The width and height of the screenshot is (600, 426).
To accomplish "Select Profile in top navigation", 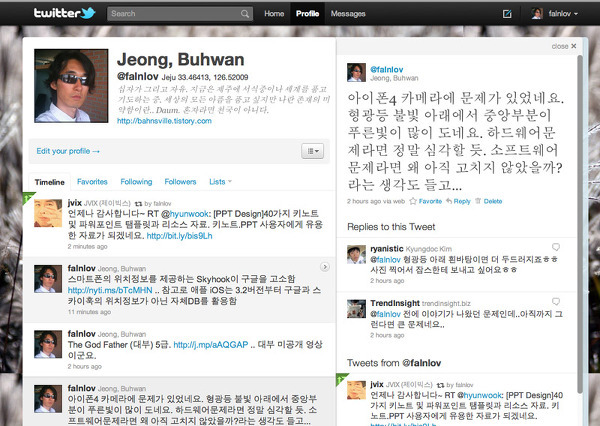I will [x=307, y=14].
